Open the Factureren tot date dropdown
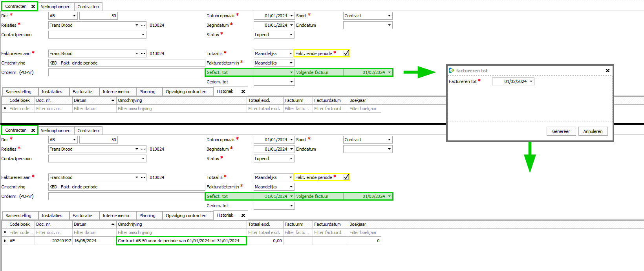This screenshot has height=271, width=644. click(x=531, y=82)
